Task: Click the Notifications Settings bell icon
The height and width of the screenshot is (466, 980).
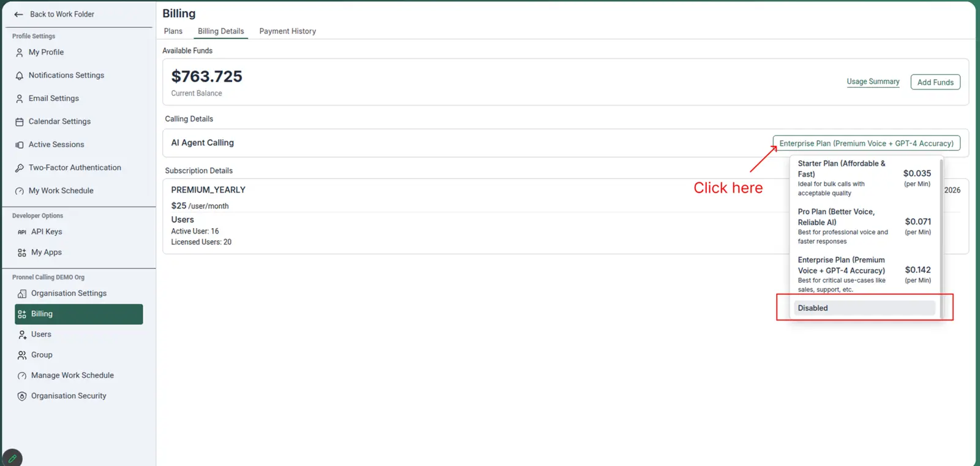Action: 20,75
